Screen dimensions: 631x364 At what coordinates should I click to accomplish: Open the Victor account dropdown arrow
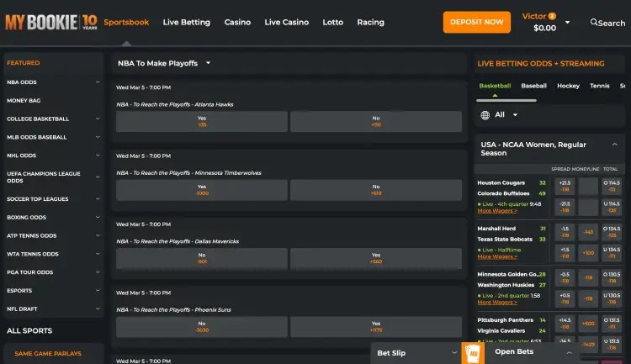(568, 23)
